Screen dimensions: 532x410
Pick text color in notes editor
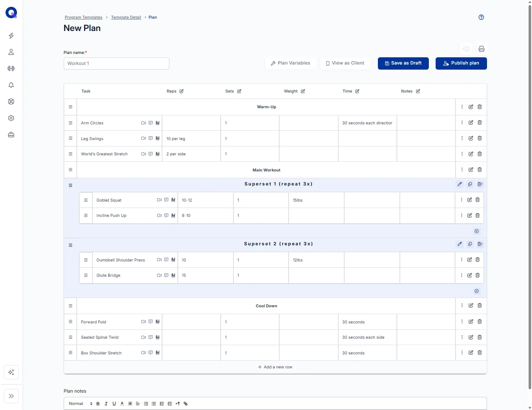point(122,404)
